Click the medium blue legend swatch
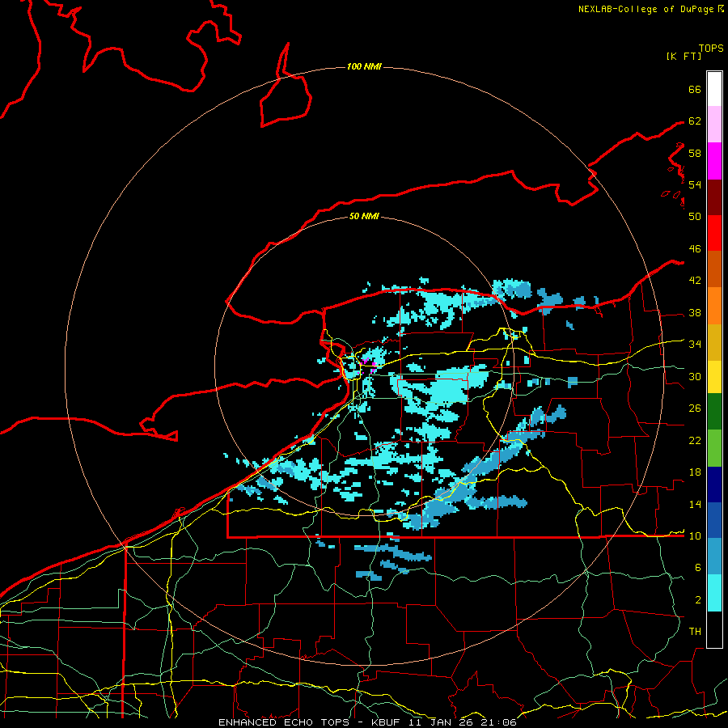This screenshot has height=728, width=728. click(714, 521)
